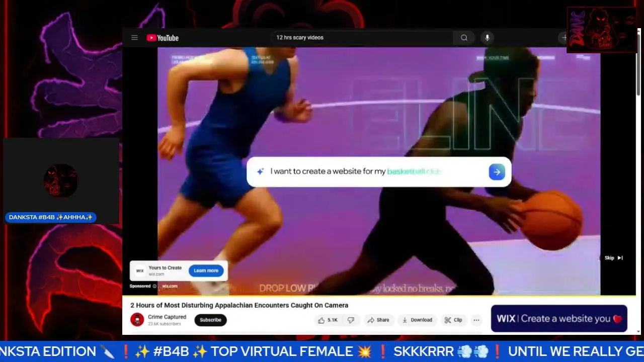Open the more actions three-dot menu

pyautogui.click(x=476, y=320)
